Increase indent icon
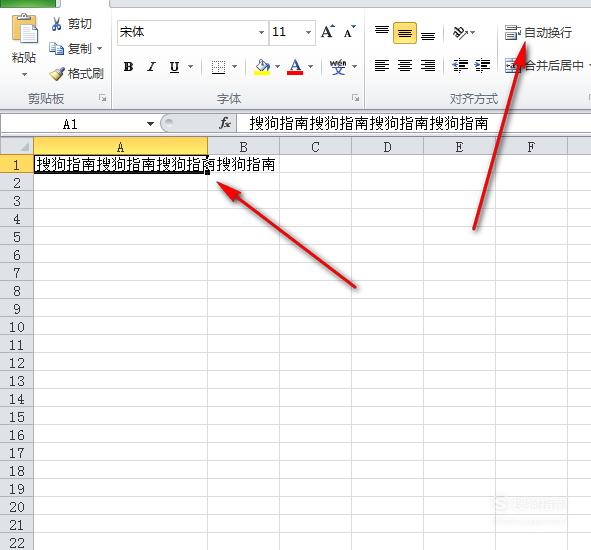 coord(483,66)
